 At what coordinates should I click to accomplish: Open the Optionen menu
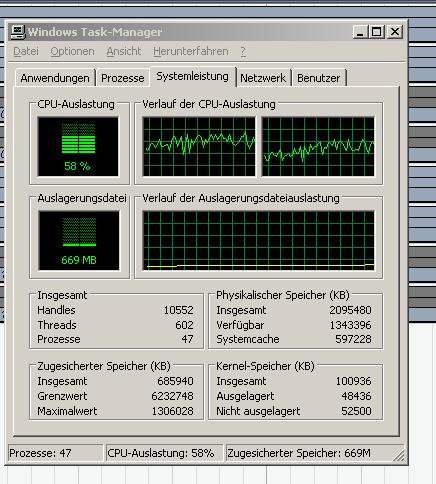coord(72,51)
